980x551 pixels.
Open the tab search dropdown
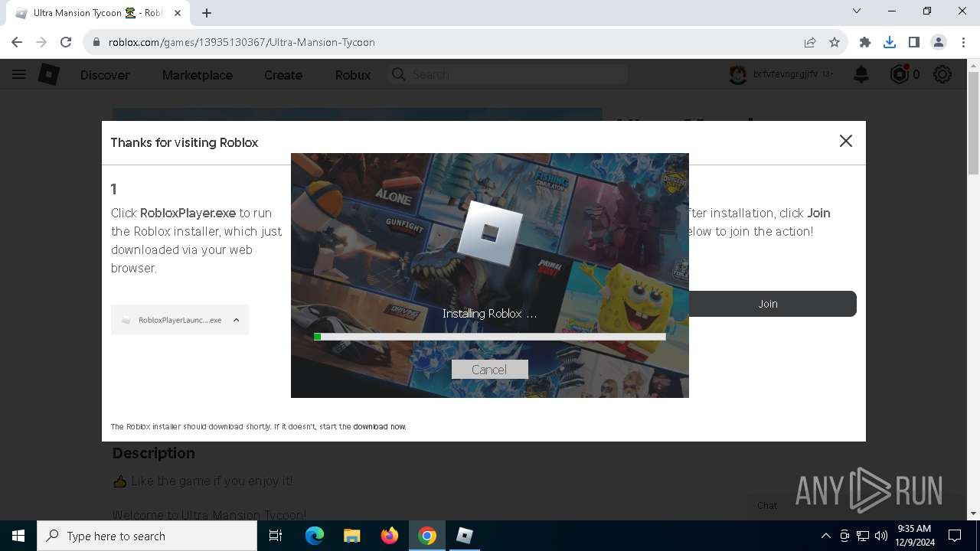(857, 11)
